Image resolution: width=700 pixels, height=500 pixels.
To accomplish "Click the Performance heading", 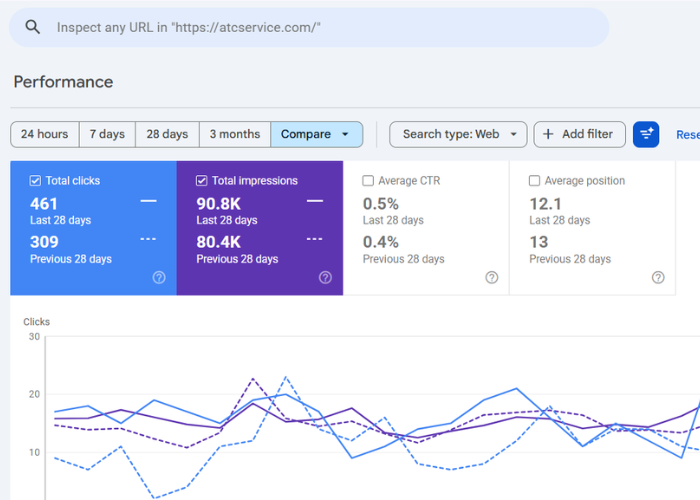I will click(x=63, y=82).
